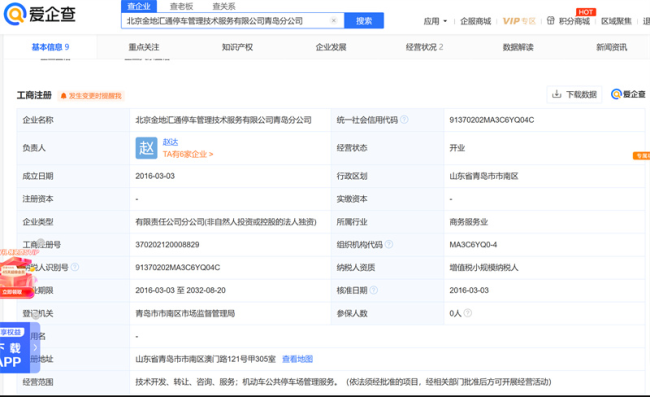Click the address 山东省青岛市市南区澳门路121号甲305室
This screenshot has height=397, width=650.
[x=206, y=359]
